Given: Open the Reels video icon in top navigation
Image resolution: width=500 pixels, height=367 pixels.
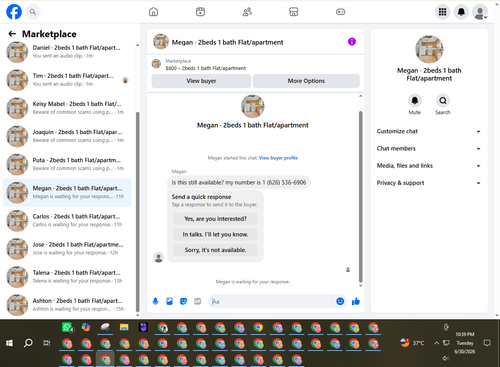Looking at the screenshot, I should [200, 12].
